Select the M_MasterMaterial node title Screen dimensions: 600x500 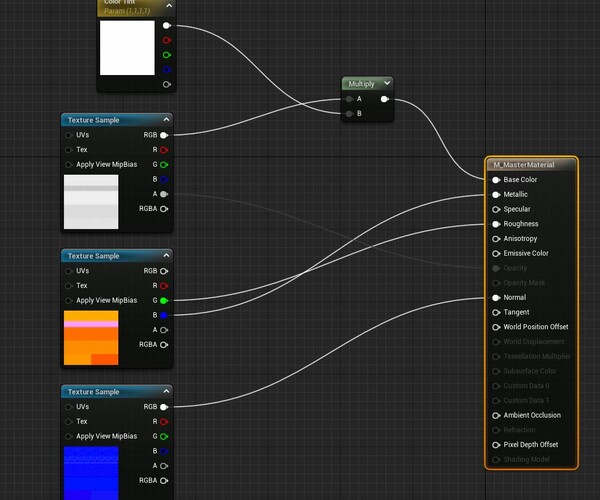click(x=523, y=165)
